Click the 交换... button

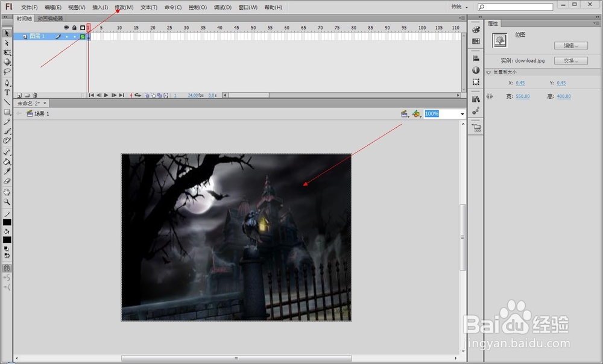coord(570,61)
